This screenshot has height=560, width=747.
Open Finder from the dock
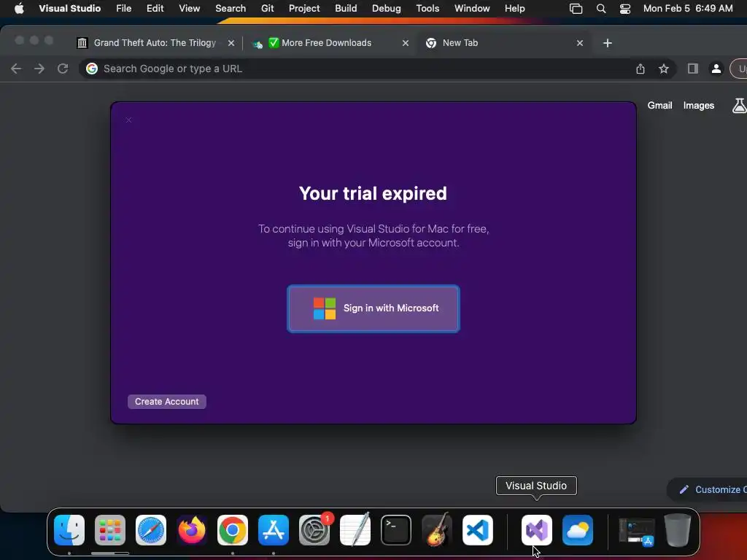pyautogui.click(x=69, y=530)
